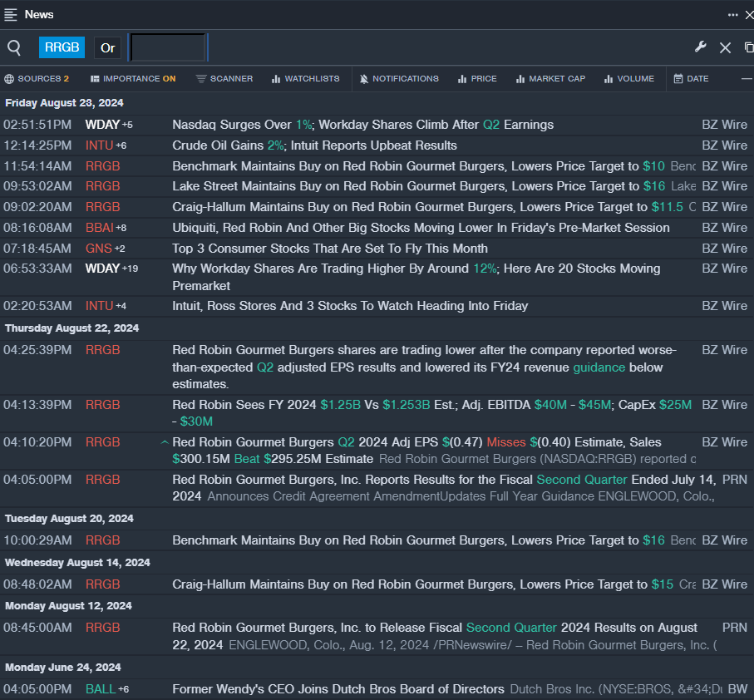Viewport: 754px width, 700px height.
Task: Open the Scanner filter
Action: (x=224, y=79)
